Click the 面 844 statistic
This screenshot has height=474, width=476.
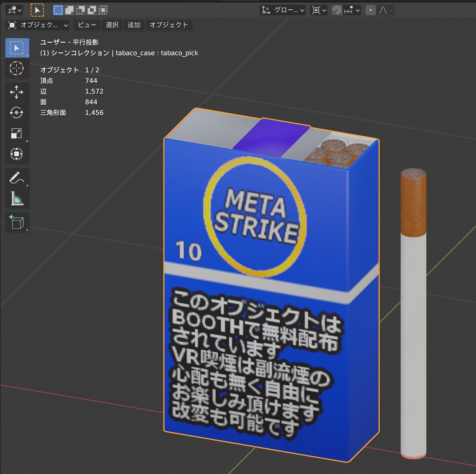click(69, 102)
